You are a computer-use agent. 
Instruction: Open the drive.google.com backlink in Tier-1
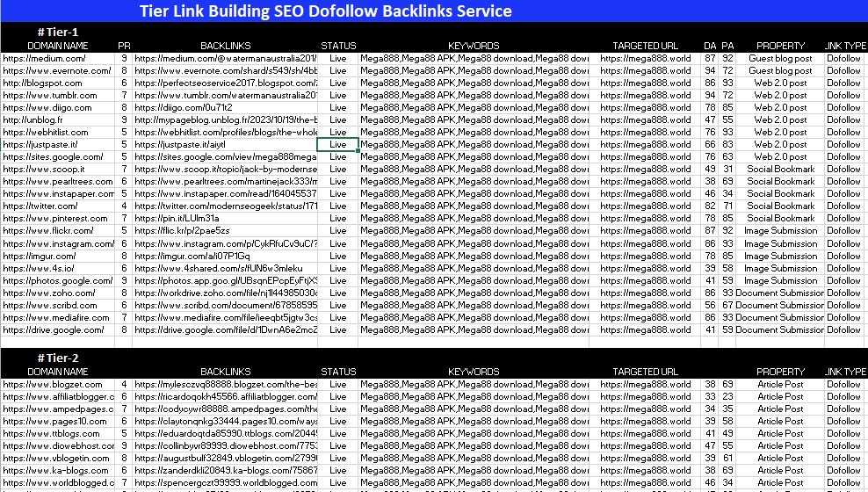point(225,329)
